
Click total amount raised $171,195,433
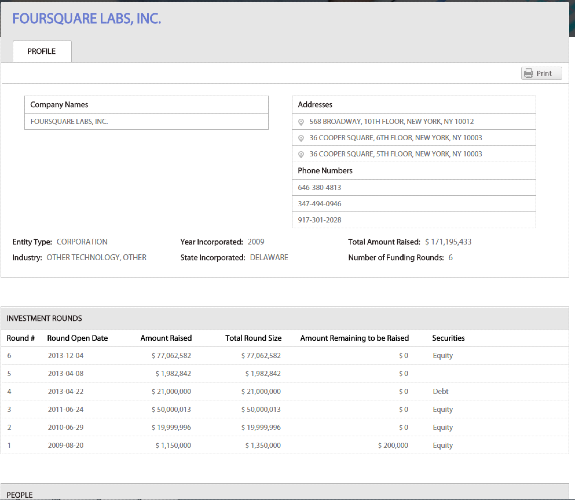[x=448, y=242]
